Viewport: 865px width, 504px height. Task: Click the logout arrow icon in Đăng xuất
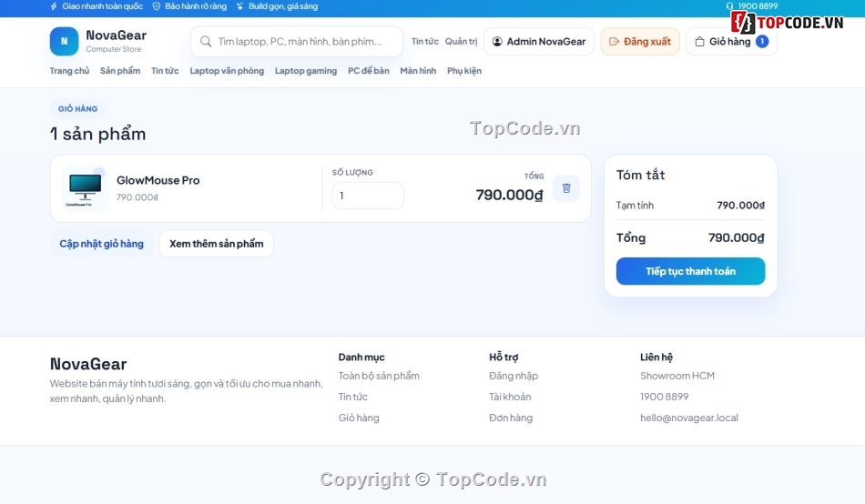click(x=614, y=41)
